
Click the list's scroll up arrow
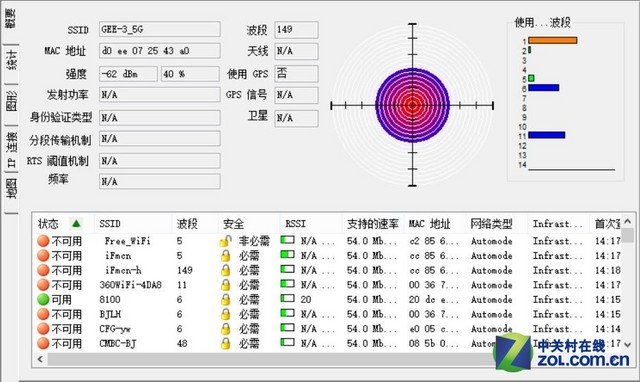(x=628, y=222)
